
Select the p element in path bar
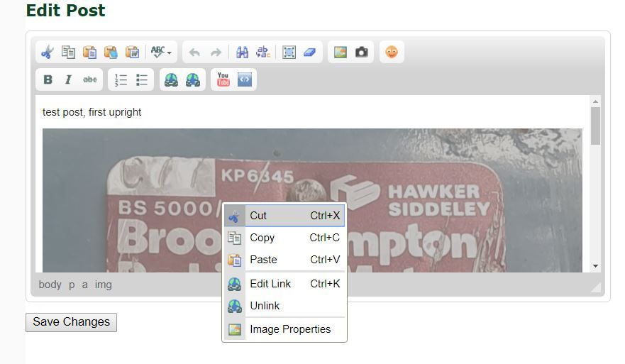click(72, 285)
